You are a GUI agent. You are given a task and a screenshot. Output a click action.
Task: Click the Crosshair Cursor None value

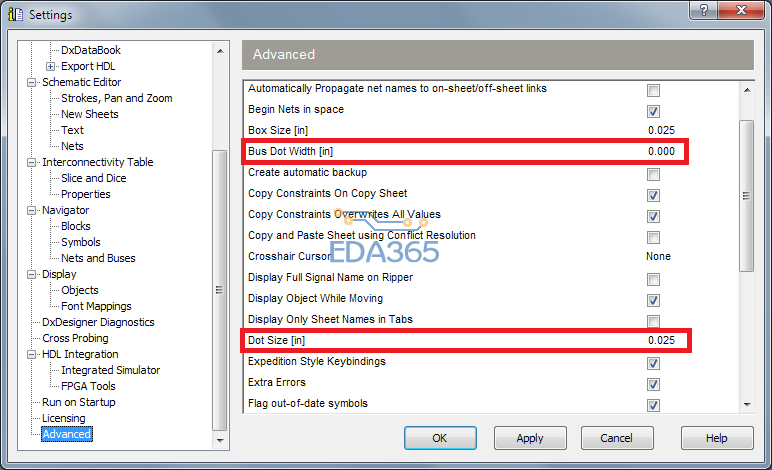[658, 257]
